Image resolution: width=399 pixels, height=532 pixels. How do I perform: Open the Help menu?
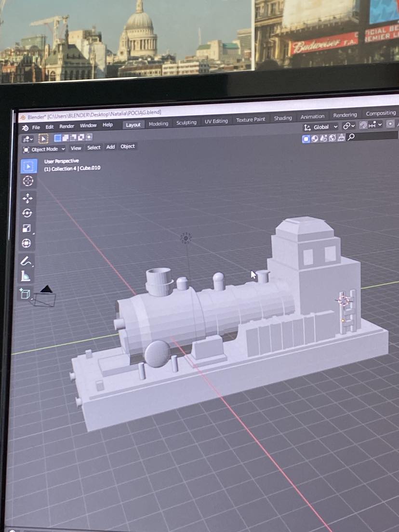coord(107,125)
